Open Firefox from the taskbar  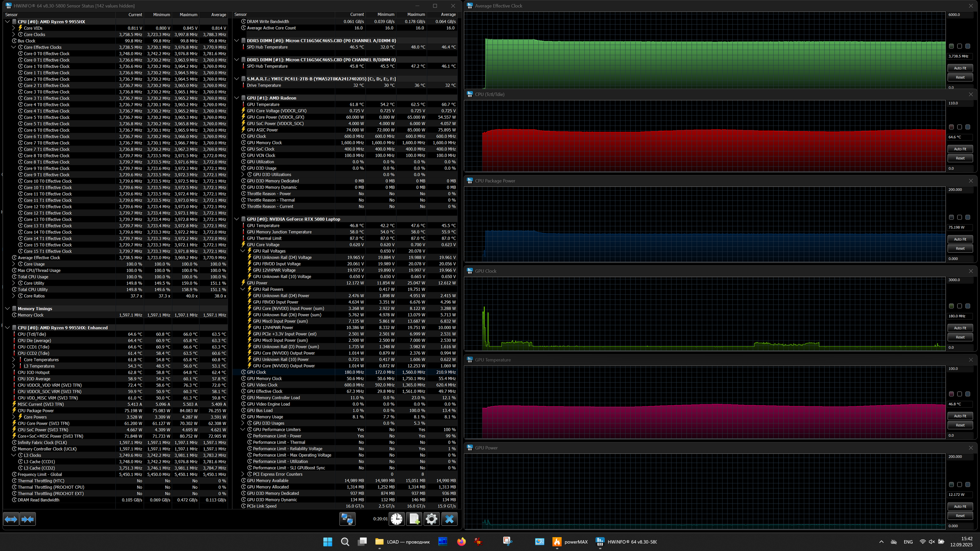pyautogui.click(x=461, y=542)
